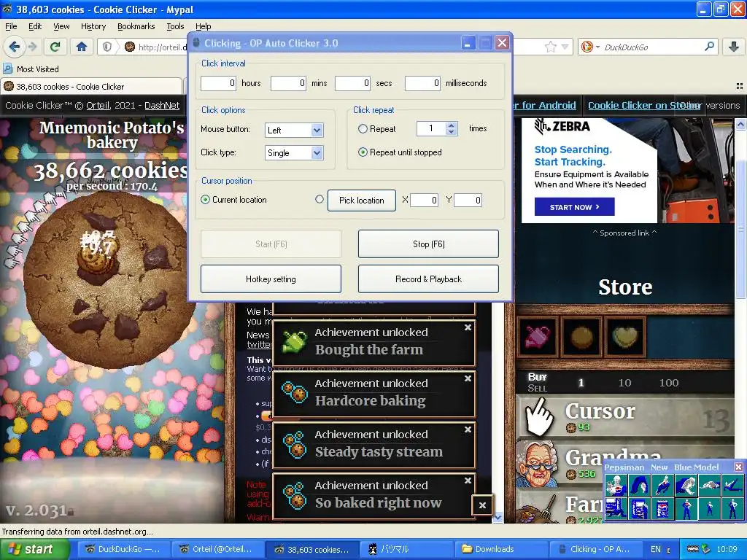747x560 pixels.
Task: Close the Pepsiman New Blue Model panel
Action: click(738, 467)
